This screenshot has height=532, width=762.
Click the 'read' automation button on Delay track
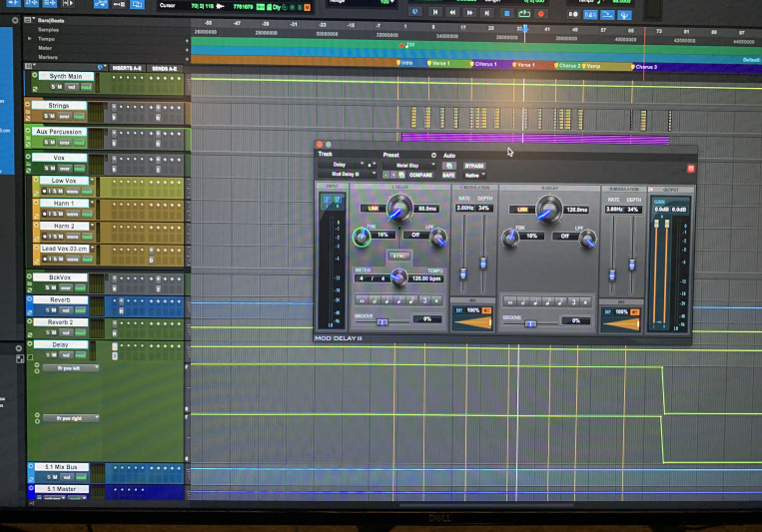81,355
